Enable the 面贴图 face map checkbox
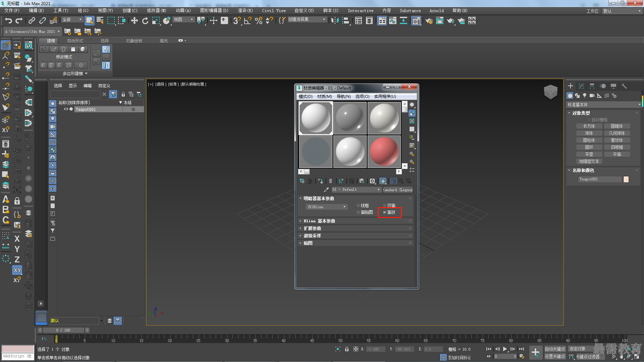This screenshot has height=362, width=644. click(358, 212)
